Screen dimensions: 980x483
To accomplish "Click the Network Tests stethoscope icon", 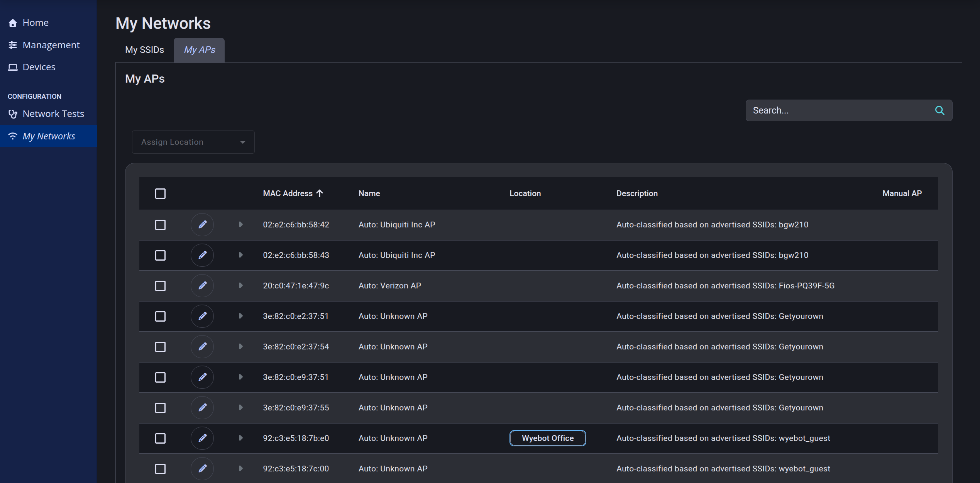I will click(13, 114).
